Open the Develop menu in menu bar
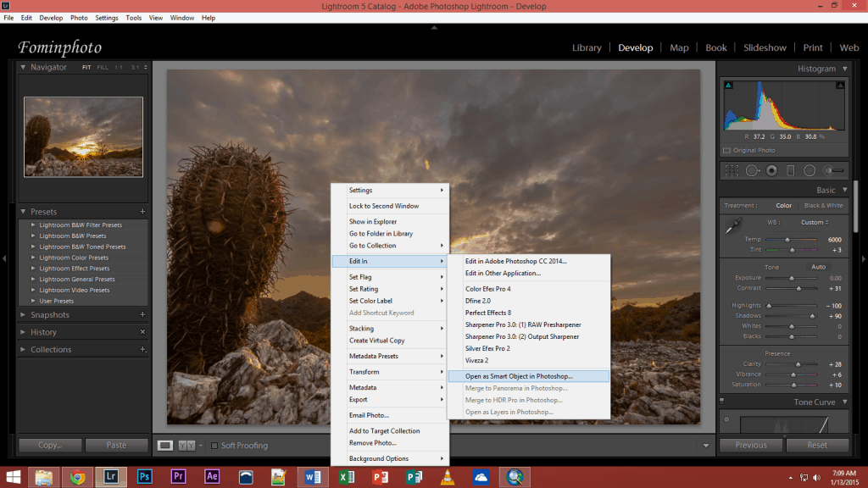The width and height of the screenshot is (868, 488). pyautogui.click(x=51, y=18)
